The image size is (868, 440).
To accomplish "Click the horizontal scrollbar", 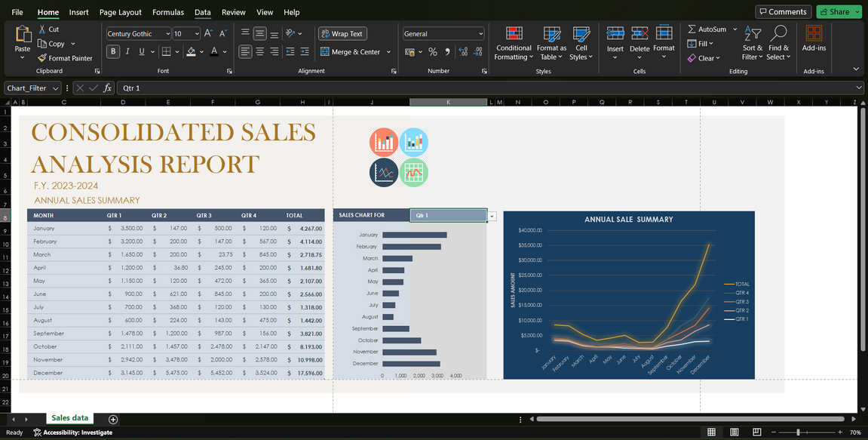I will (690, 419).
